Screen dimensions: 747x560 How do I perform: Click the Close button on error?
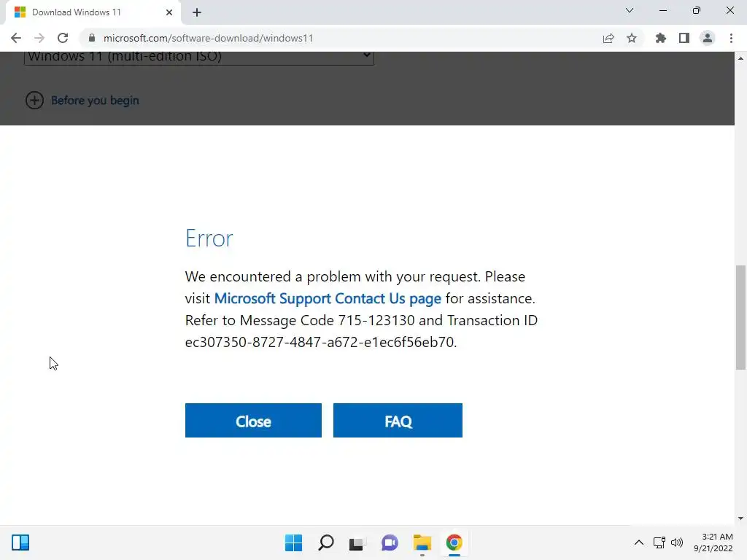[x=253, y=421]
